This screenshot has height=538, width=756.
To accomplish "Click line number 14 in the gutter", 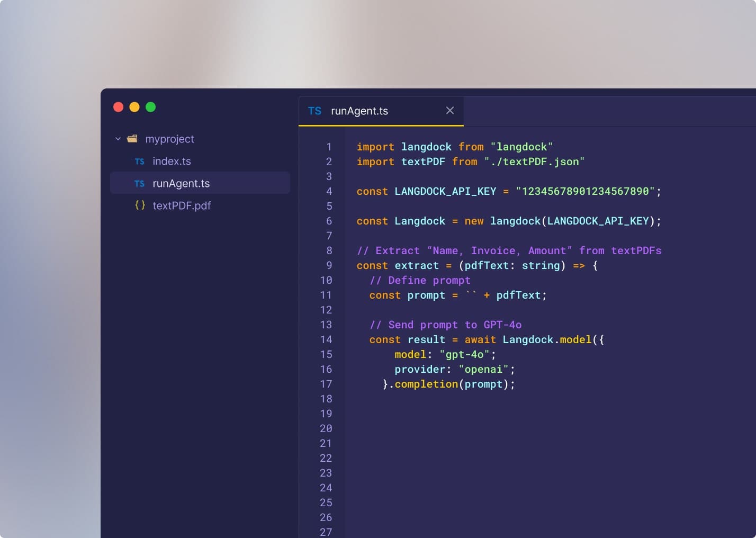I will (x=326, y=339).
